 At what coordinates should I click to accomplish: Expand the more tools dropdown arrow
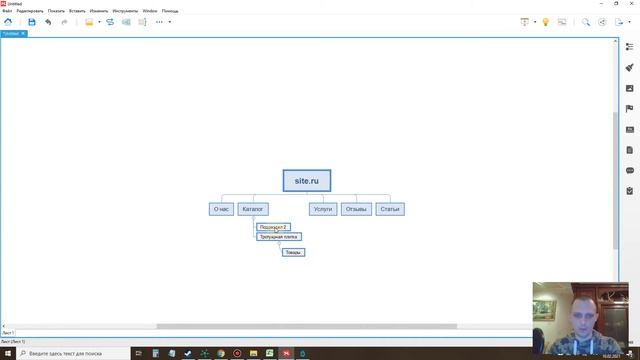click(x=170, y=22)
